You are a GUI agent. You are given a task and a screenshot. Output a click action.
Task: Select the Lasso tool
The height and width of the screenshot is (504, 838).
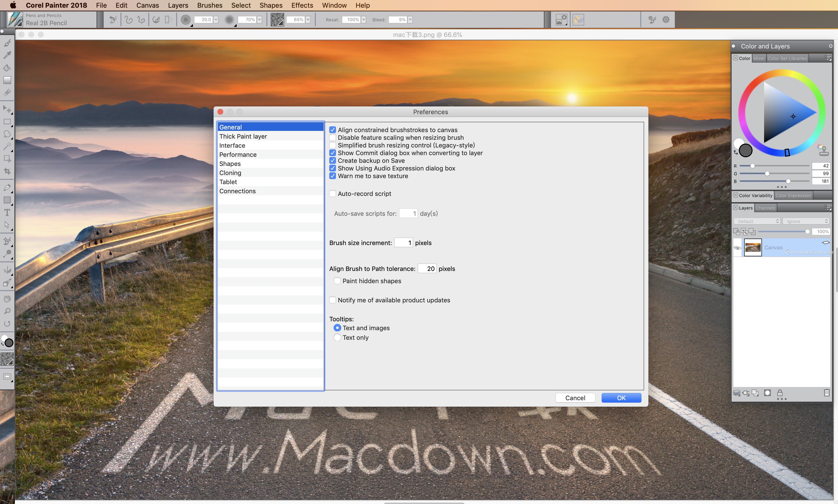pos(7,134)
